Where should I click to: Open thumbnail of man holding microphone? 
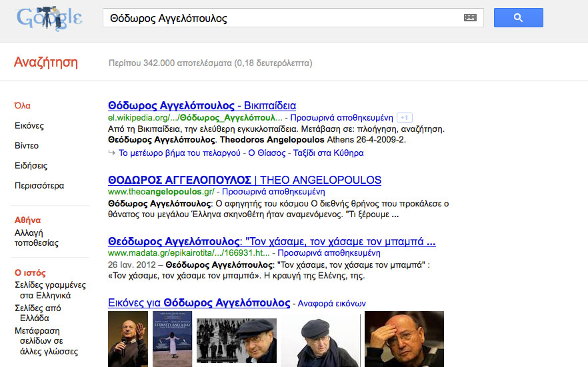point(128,339)
